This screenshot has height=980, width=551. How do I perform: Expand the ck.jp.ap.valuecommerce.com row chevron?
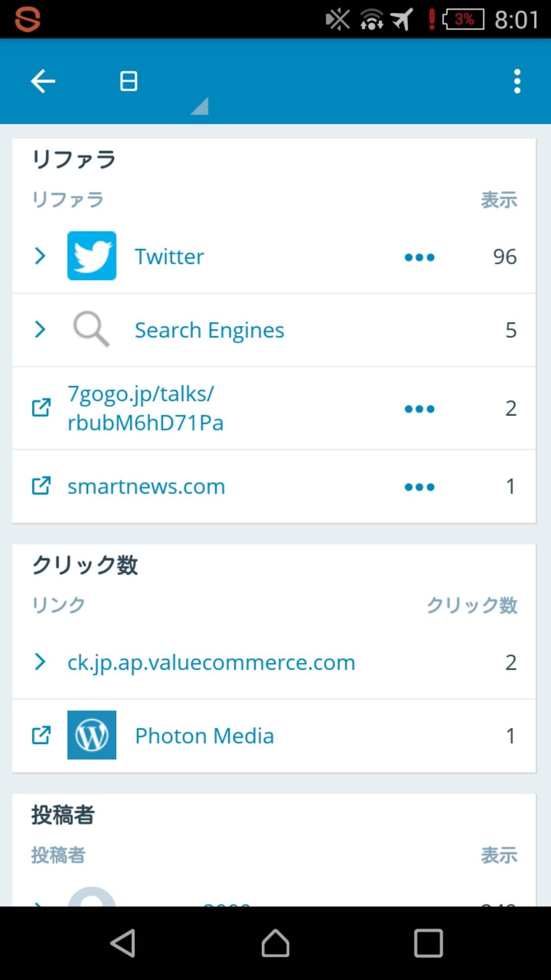click(40, 662)
